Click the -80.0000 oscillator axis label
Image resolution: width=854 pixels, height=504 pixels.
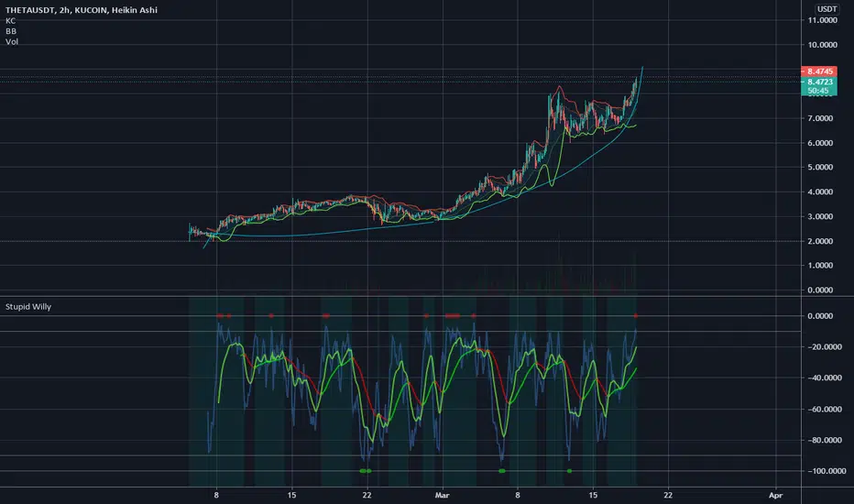pyautogui.click(x=823, y=440)
